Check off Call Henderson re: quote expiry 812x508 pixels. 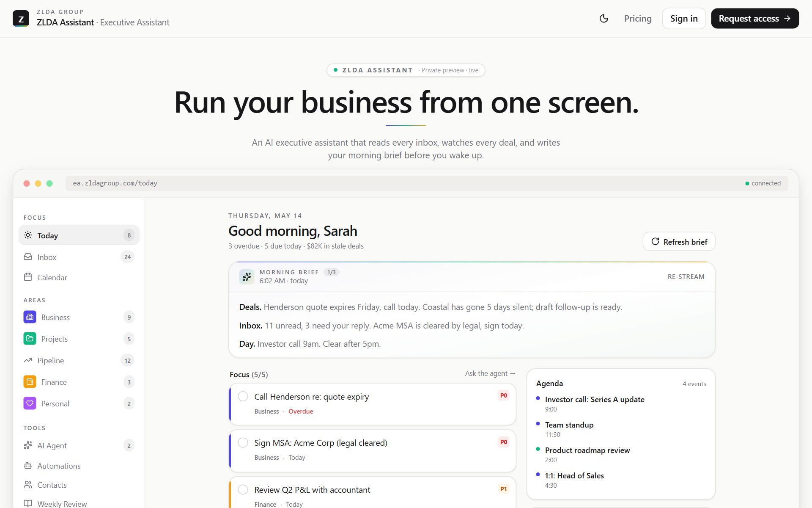point(243,396)
